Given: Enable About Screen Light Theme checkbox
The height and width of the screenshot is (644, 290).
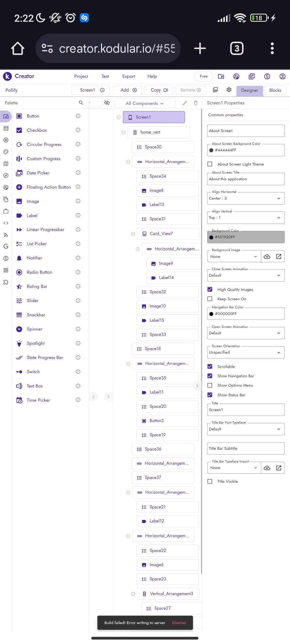Looking at the screenshot, I should point(210,164).
